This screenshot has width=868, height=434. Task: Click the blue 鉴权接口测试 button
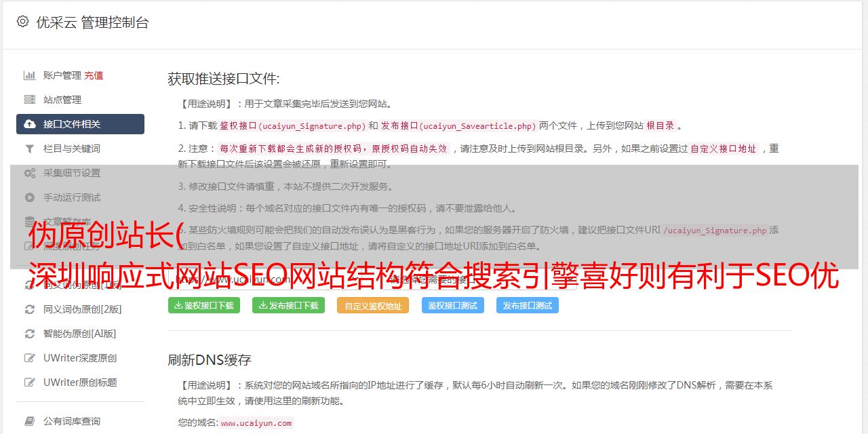(x=453, y=305)
